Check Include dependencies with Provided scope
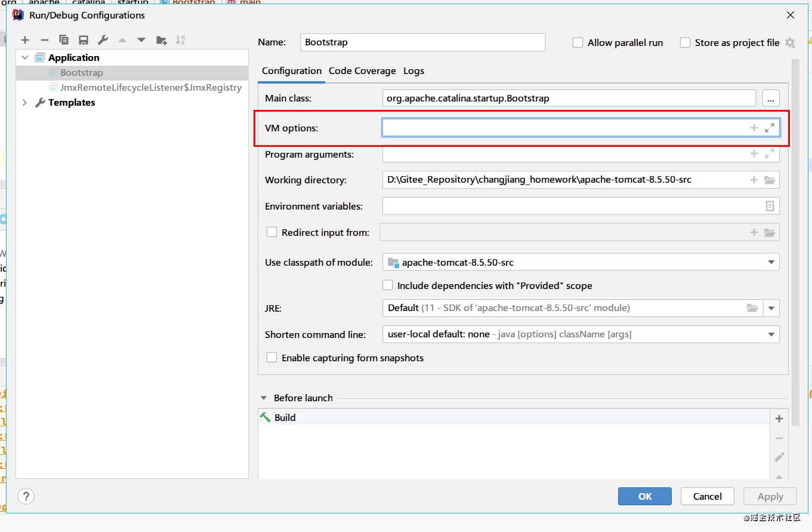 (387, 285)
